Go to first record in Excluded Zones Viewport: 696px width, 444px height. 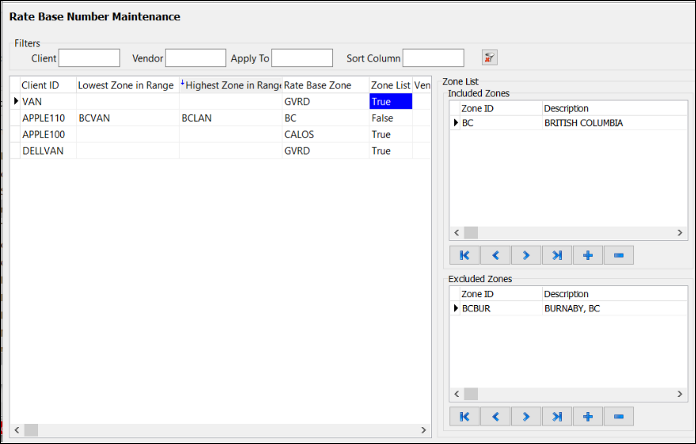pyautogui.click(x=465, y=416)
